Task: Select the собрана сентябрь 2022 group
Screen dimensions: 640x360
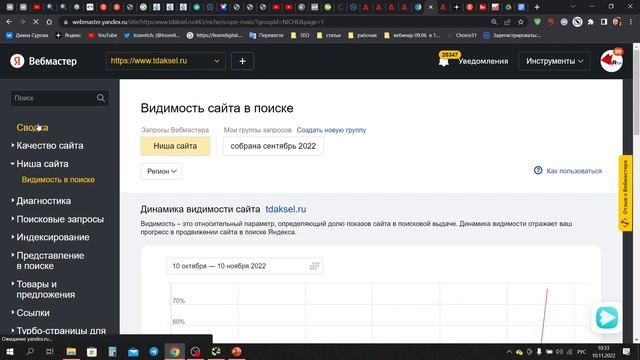Action: (x=273, y=146)
